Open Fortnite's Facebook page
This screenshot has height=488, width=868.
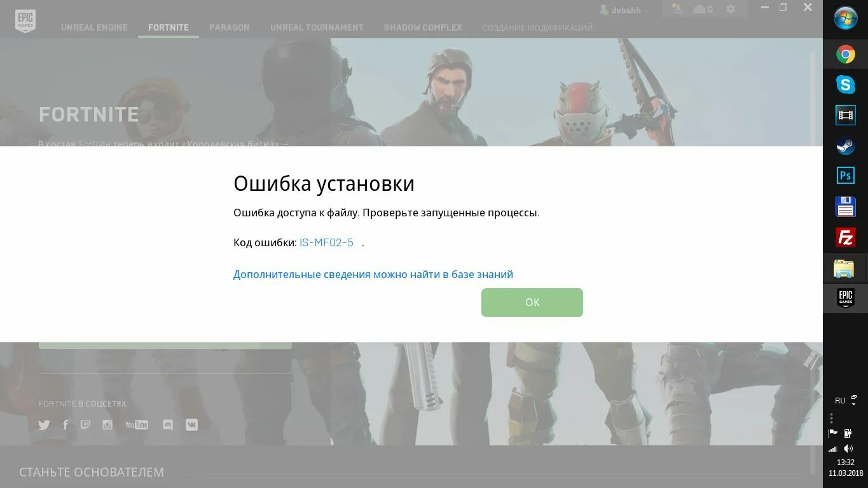(65, 424)
